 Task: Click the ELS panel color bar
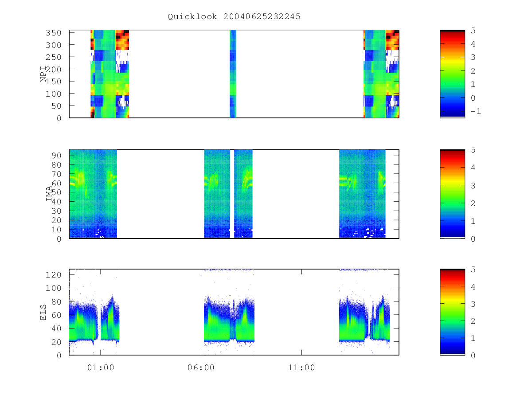pos(452,312)
